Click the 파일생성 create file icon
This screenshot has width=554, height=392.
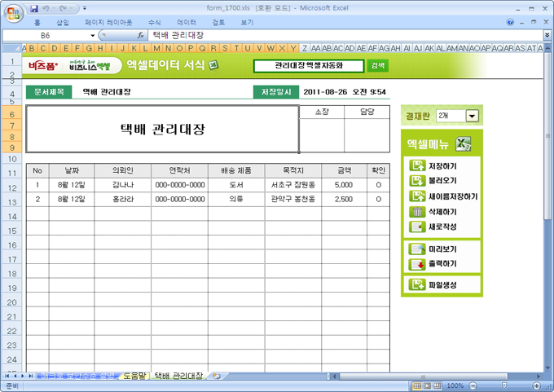[417, 284]
